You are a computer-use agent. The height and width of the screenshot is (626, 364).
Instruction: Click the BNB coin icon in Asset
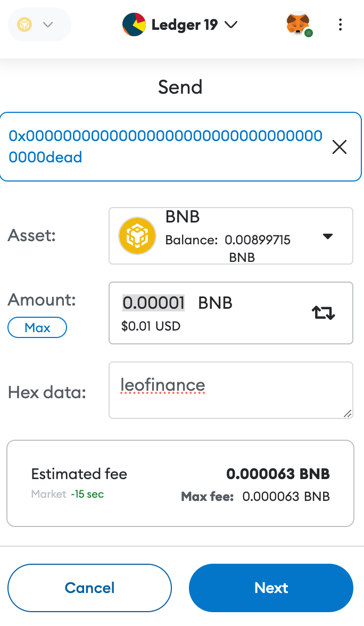coord(137,236)
